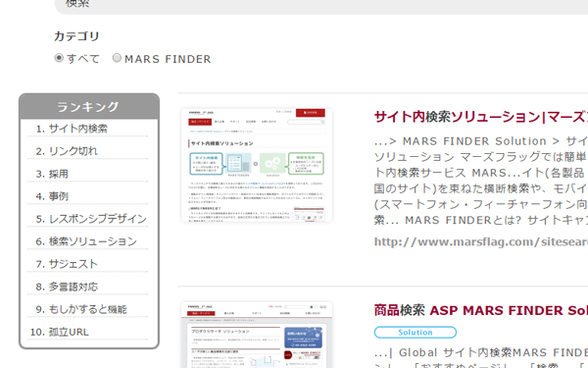Open ranking item 9 もしかすると機能
The height and width of the screenshot is (368, 588).
(x=88, y=309)
